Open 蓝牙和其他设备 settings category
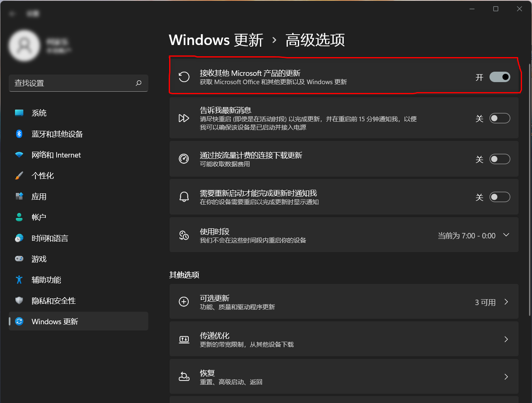Viewport: 532px width, 403px height. [78, 134]
